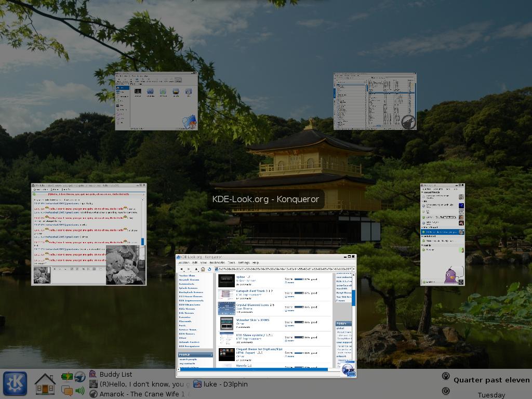Open Tools menu in Konqueror

click(x=231, y=262)
